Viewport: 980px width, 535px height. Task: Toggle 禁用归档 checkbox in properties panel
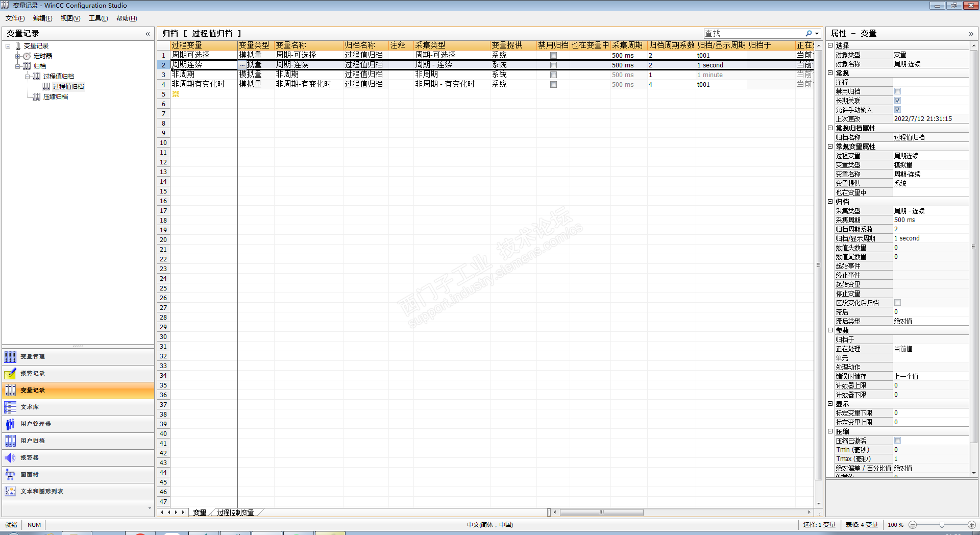897,91
